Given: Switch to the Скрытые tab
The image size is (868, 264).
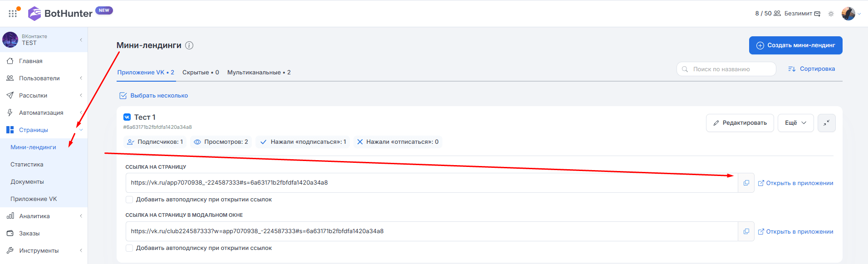Looking at the screenshot, I should tap(201, 73).
